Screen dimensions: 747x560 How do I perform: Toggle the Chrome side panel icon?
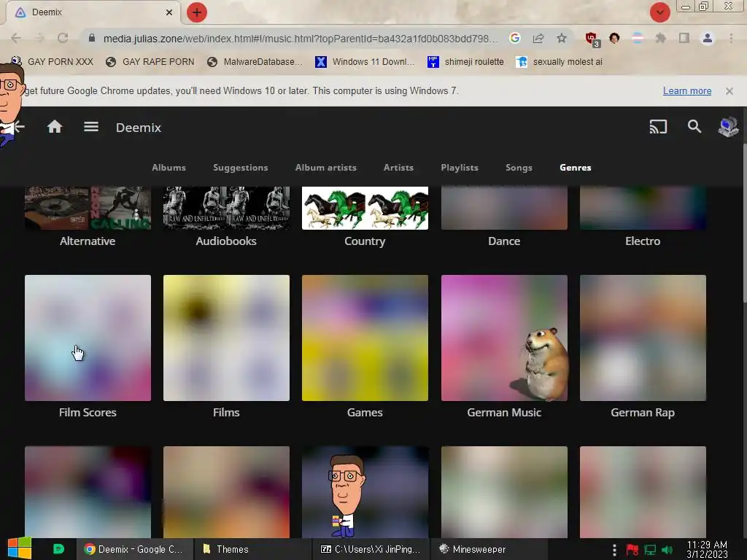tap(684, 38)
